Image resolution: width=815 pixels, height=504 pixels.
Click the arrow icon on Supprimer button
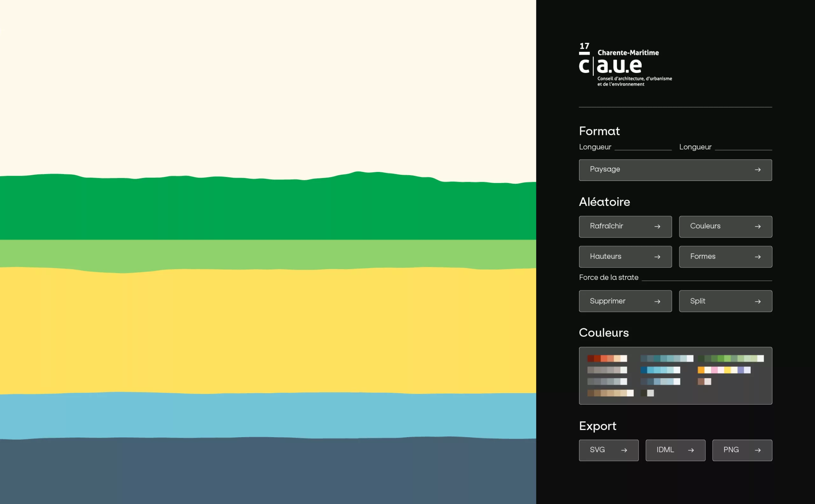(657, 302)
